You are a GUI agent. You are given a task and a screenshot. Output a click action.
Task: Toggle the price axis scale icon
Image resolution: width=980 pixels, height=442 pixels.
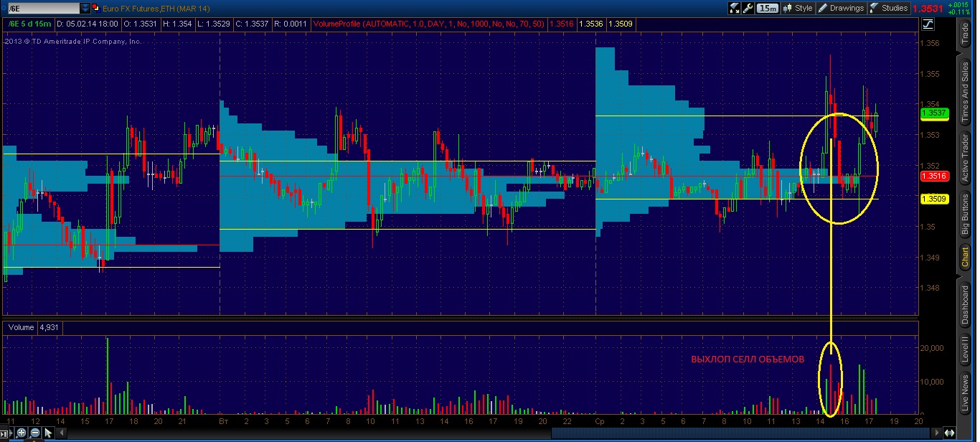coord(928,24)
